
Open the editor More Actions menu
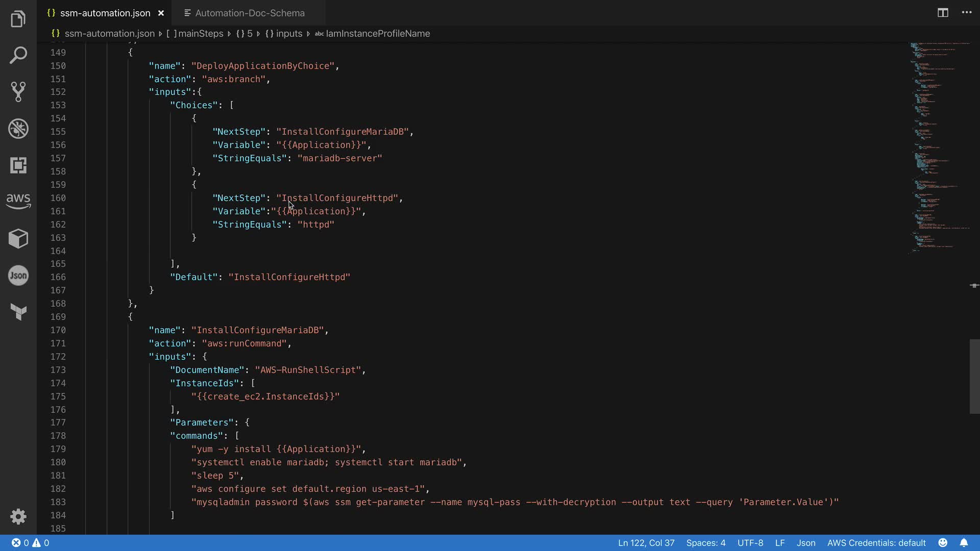(967, 13)
